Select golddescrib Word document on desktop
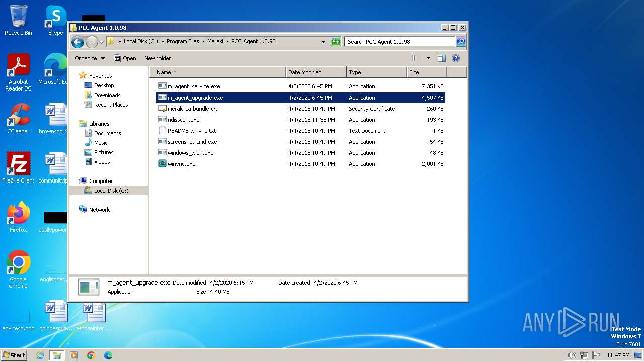 (55, 316)
